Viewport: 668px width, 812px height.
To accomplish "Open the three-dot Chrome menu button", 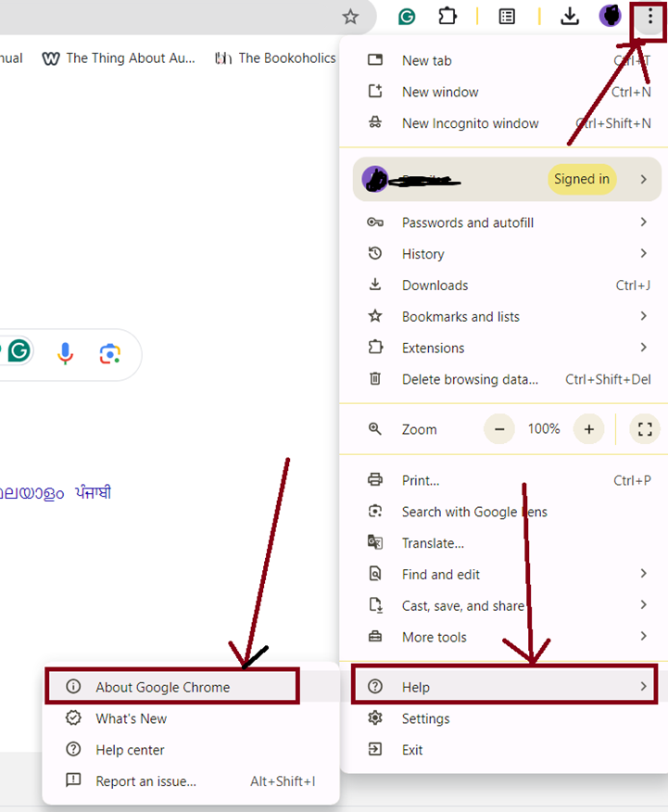I will [x=649, y=17].
